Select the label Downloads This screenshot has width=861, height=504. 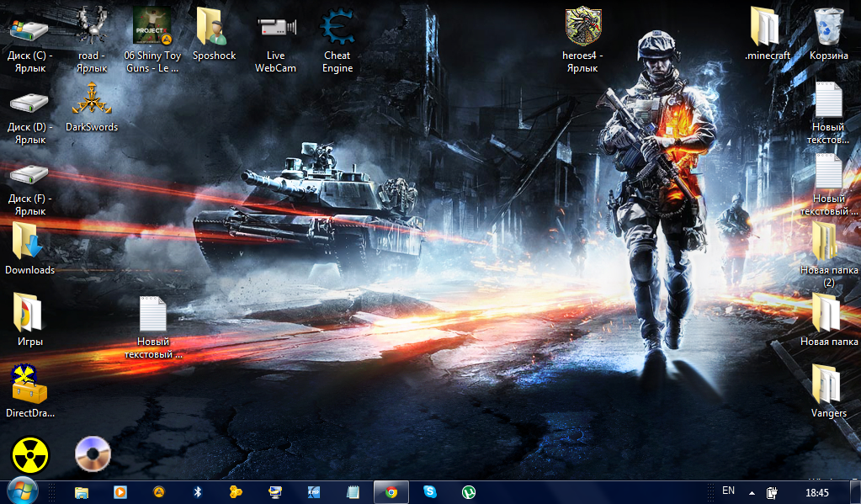click(29, 270)
